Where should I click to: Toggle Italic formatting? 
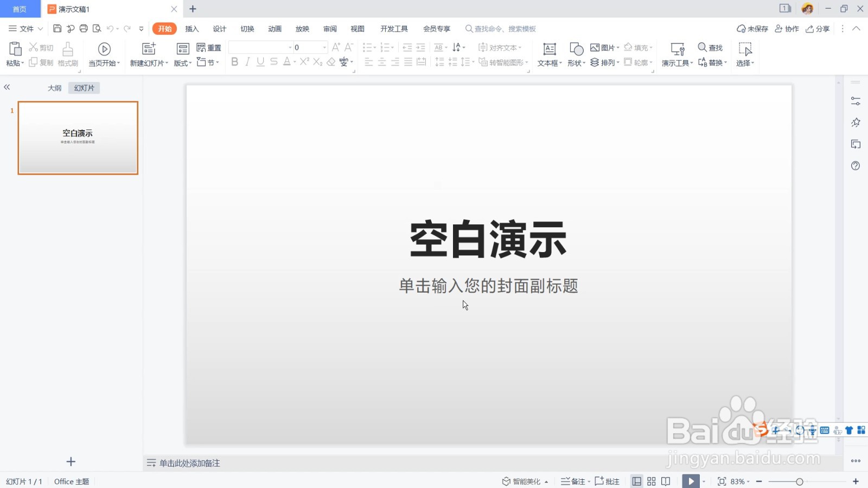point(247,62)
